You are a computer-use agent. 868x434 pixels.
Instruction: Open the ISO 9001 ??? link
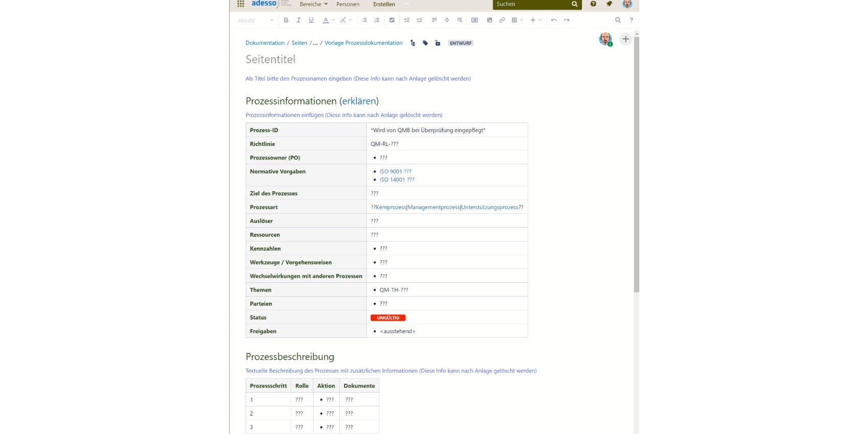(x=395, y=172)
